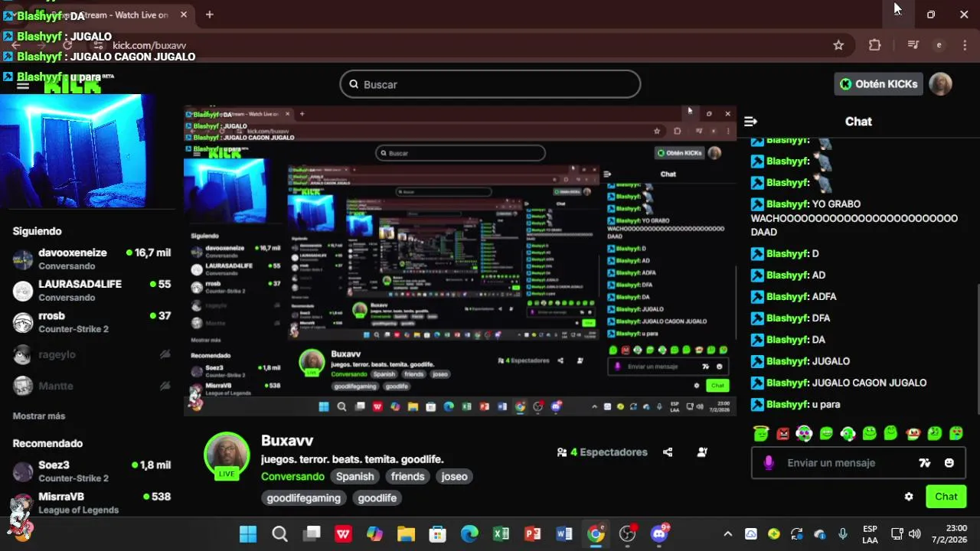The height and width of the screenshot is (551, 980).
Task: Open MisrraVB recommended channel
Action: [x=92, y=503]
